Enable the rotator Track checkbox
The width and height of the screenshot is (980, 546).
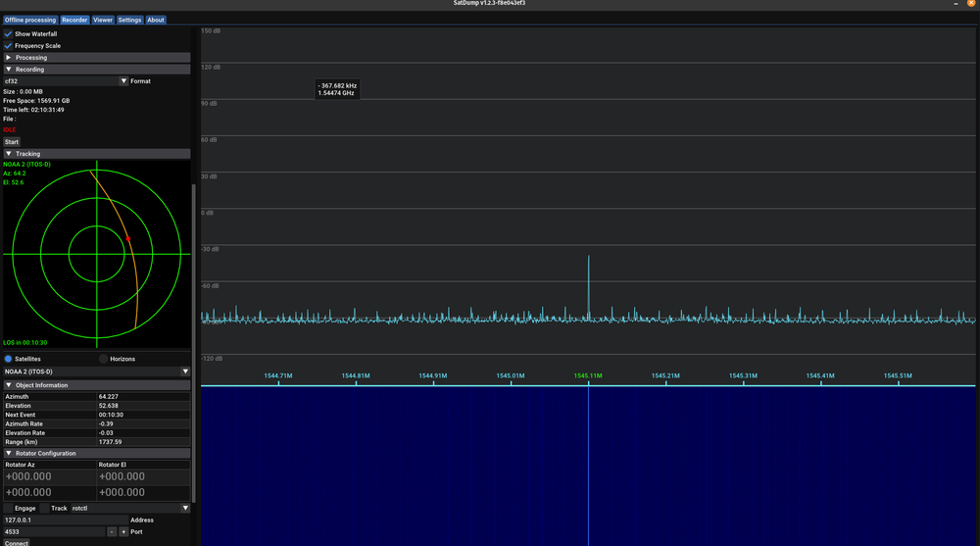[45, 508]
